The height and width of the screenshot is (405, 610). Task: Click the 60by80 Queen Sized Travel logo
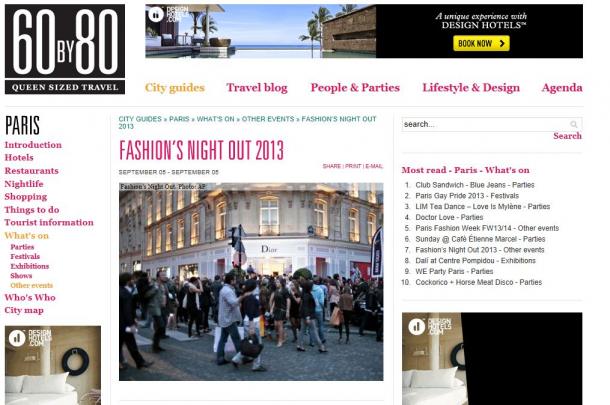(65, 49)
